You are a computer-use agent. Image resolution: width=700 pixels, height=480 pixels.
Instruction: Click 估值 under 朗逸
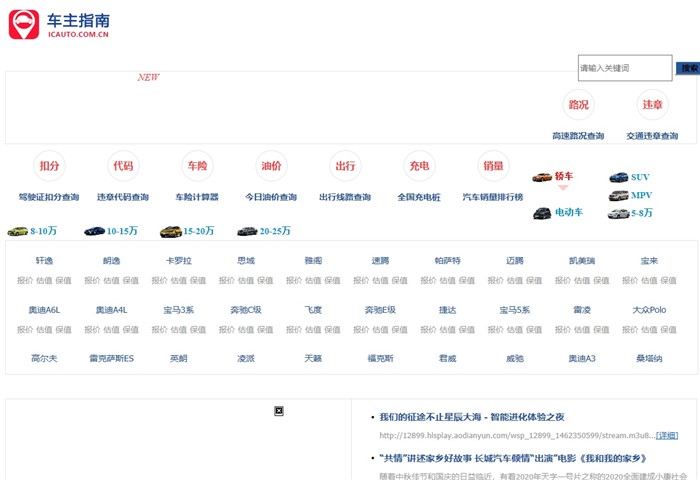112,280
